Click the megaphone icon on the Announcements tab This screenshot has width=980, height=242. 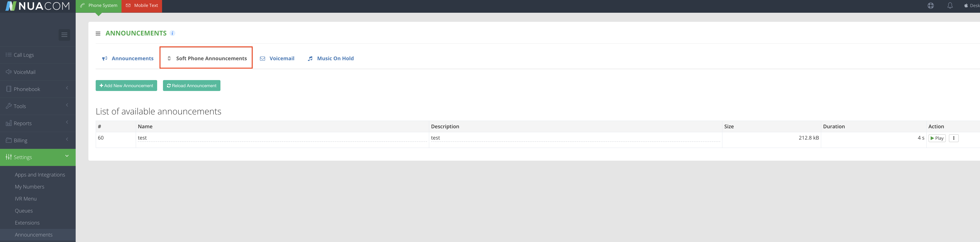coord(105,59)
